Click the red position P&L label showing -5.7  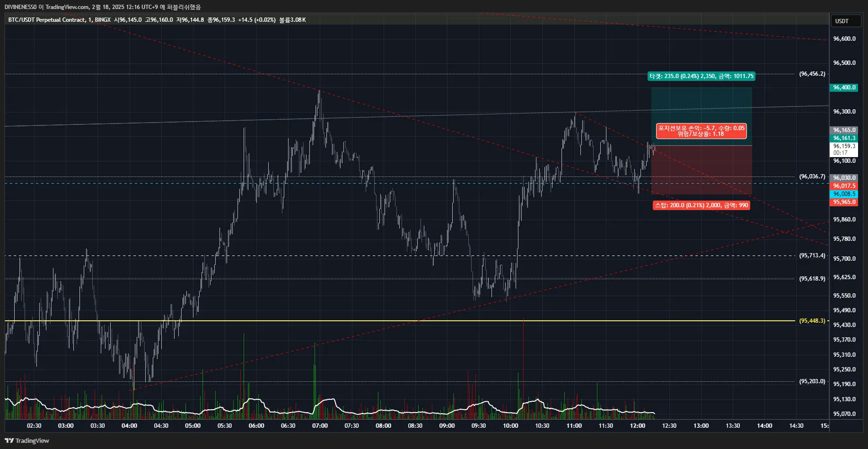tap(701, 131)
